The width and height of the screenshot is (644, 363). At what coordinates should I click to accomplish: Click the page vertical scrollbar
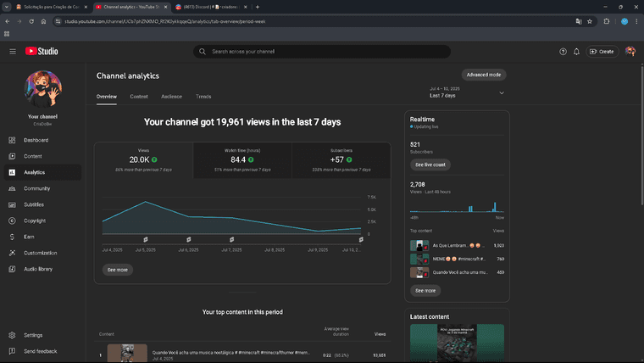pos(642,135)
